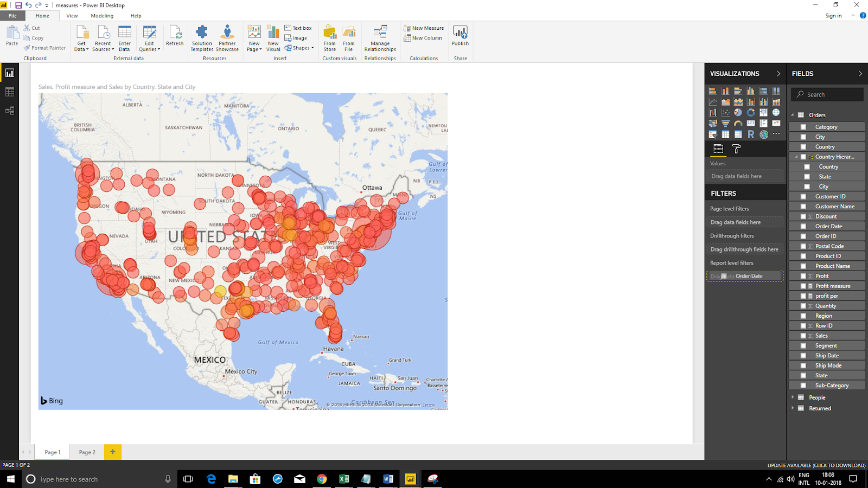Viewport: 868px width, 488px height.
Task: Open the Edit Queries dropdown
Action: (149, 38)
